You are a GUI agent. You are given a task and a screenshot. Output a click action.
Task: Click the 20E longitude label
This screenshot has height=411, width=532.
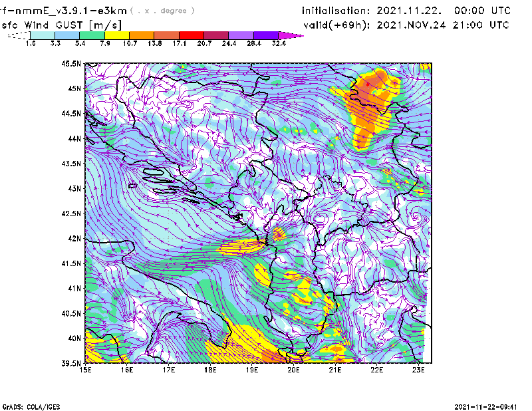click(x=293, y=370)
